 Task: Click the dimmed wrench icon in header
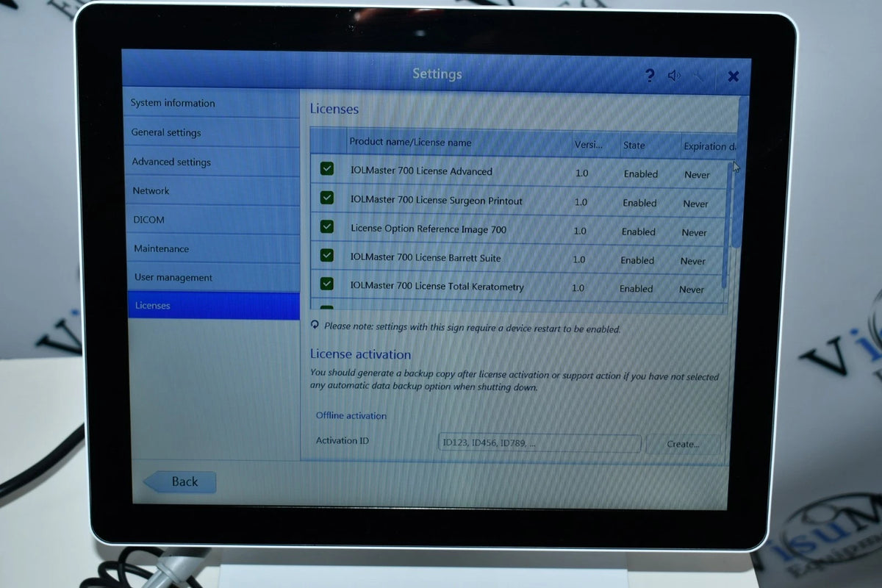coord(698,75)
